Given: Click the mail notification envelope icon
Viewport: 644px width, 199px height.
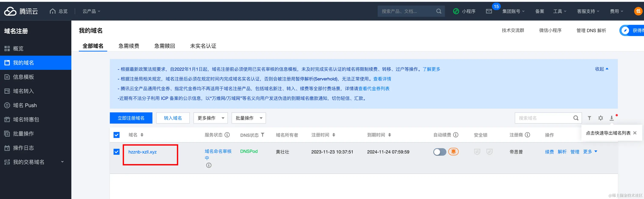Looking at the screenshot, I should tap(489, 11).
